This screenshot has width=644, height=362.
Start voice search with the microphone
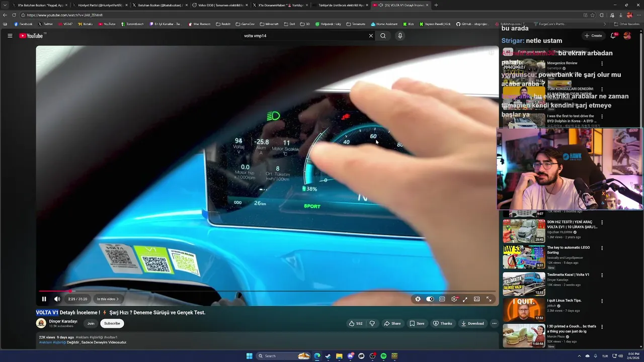[x=400, y=36]
